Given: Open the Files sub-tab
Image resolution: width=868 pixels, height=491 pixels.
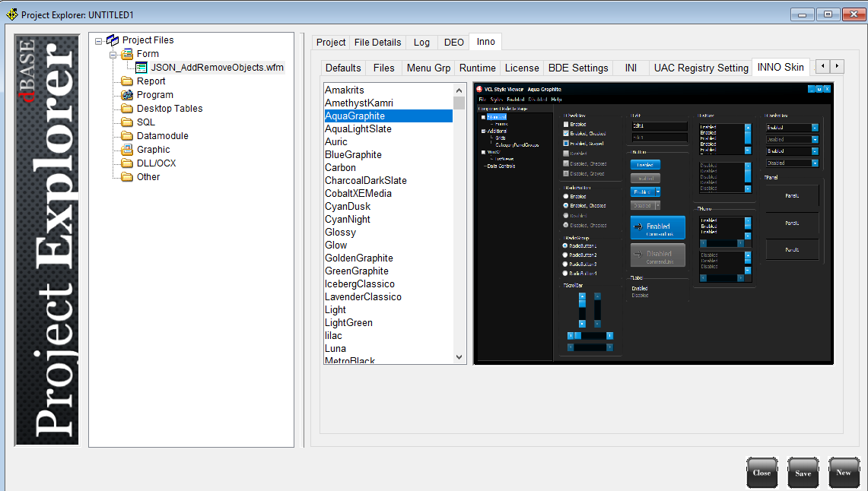Looking at the screenshot, I should (383, 68).
